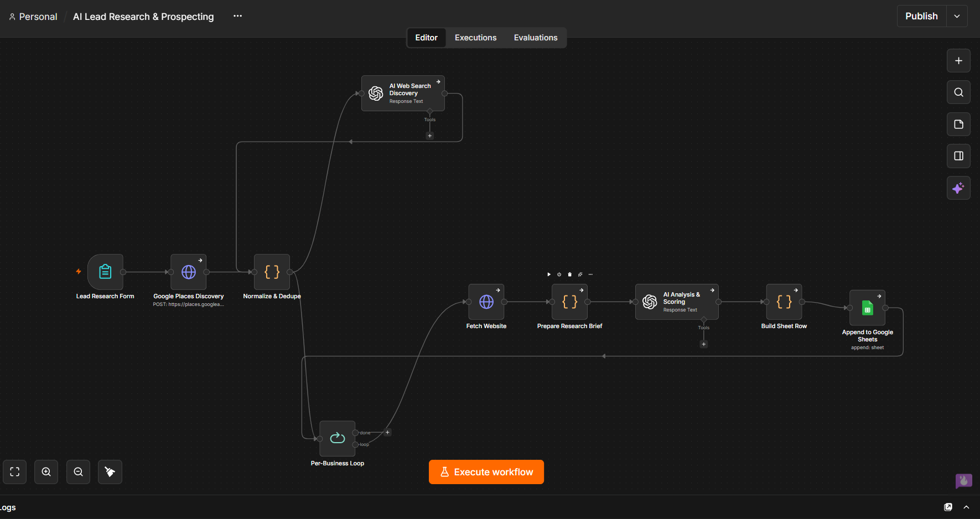The width and height of the screenshot is (980, 519).
Task: Expand the Logs panel chevron
Action: pyautogui.click(x=966, y=507)
